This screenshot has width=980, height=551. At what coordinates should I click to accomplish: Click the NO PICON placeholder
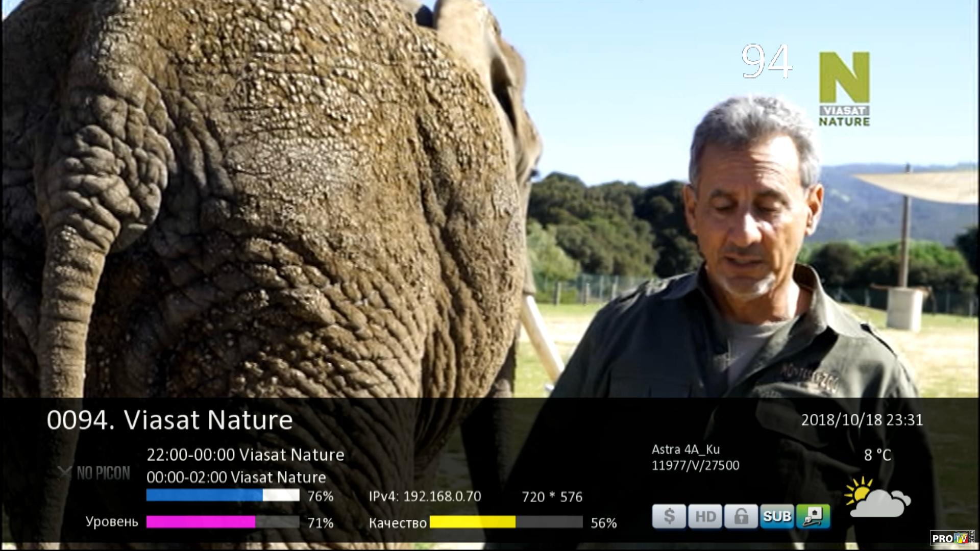[x=95, y=473]
